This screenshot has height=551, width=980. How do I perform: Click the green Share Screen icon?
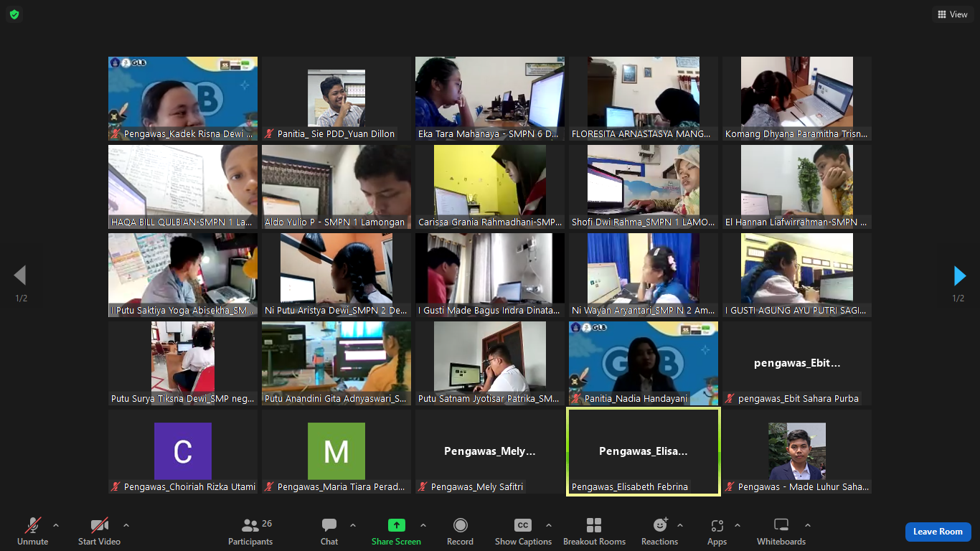[x=396, y=525]
